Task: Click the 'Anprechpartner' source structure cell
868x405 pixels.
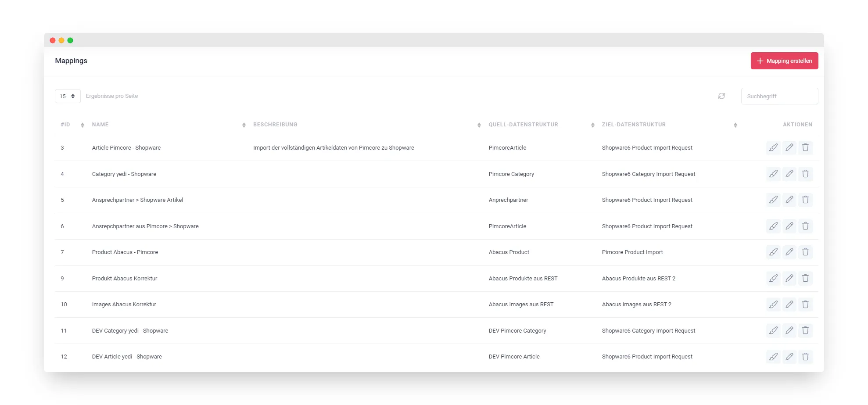Action: (508, 200)
